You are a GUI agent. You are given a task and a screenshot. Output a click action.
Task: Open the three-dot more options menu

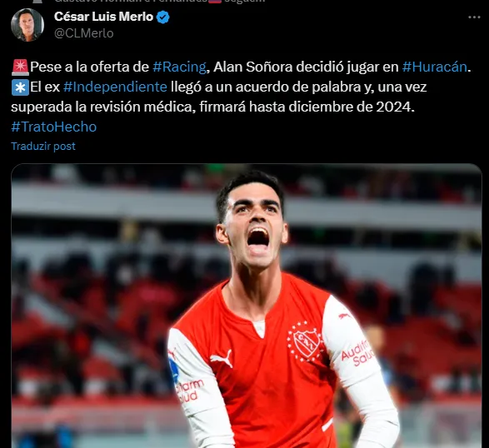[474, 17]
